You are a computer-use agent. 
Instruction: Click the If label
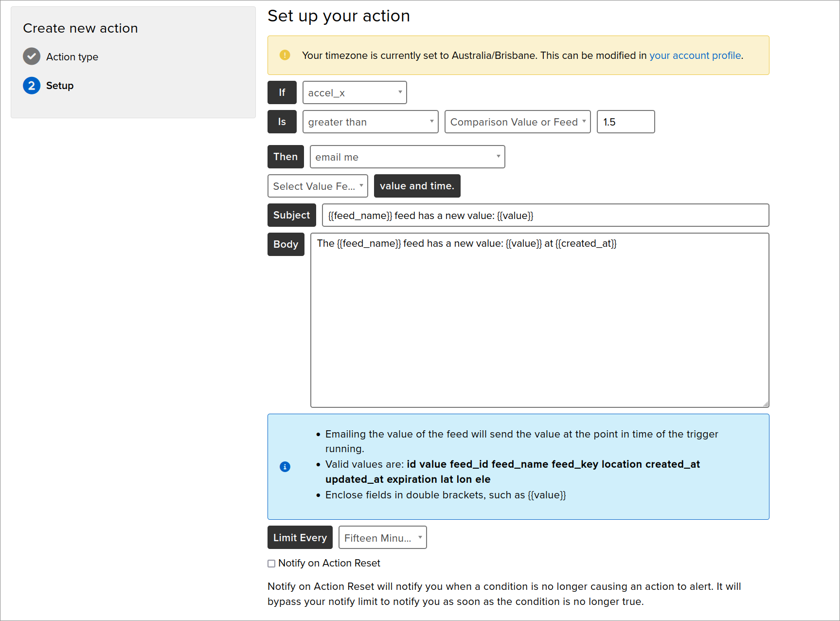click(282, 92)
